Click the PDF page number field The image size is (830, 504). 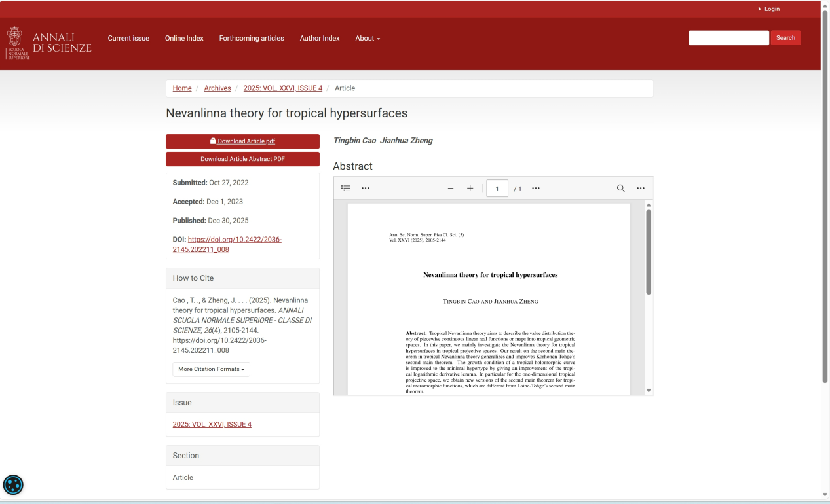[x=497, y=189]
